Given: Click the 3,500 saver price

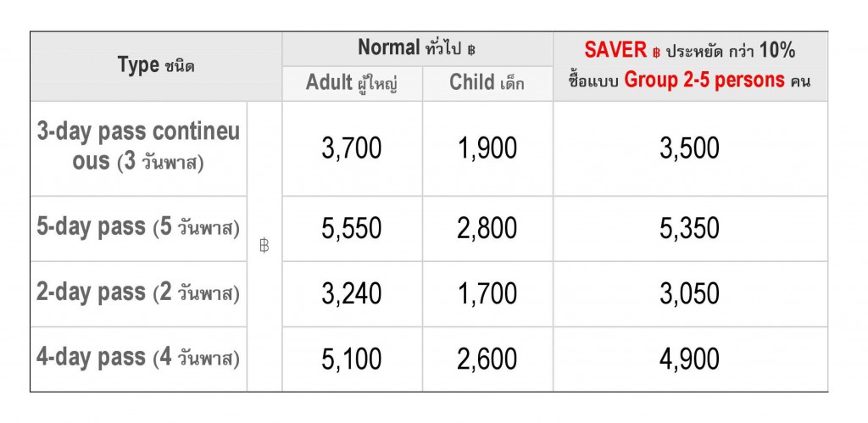Looking at the screenshot, I should (x=690, y=148).
